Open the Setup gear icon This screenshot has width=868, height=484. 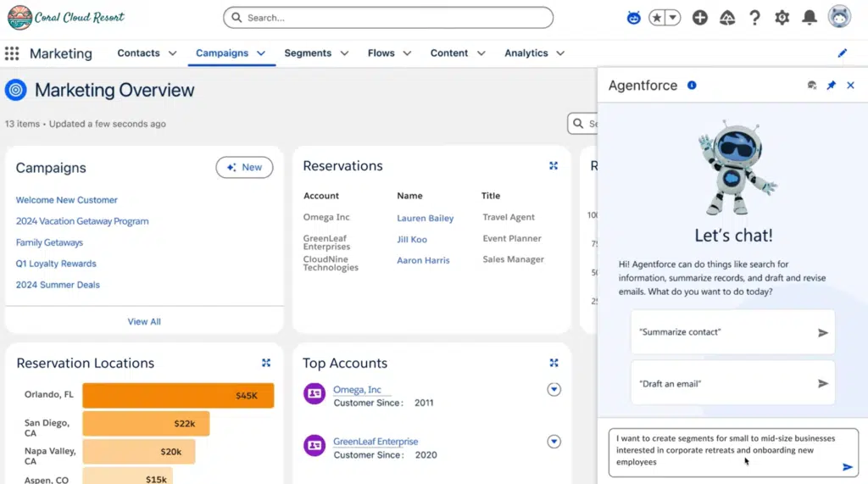click(x=782, y=18)
